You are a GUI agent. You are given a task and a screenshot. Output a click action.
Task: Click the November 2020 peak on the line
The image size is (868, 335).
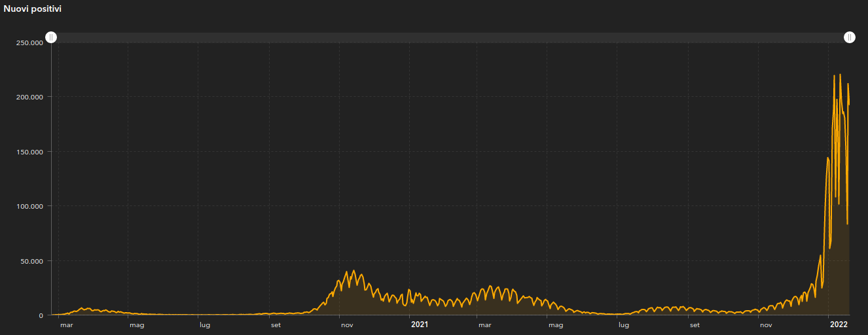tap(353, 271)
